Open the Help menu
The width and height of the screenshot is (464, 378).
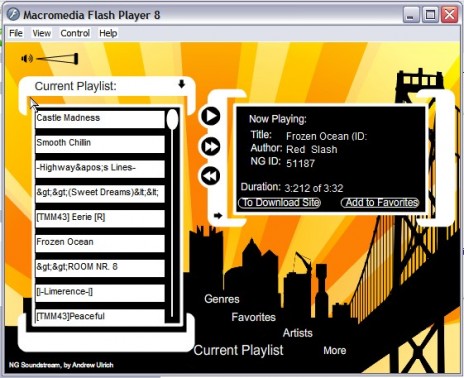click(x=108, y=33)
